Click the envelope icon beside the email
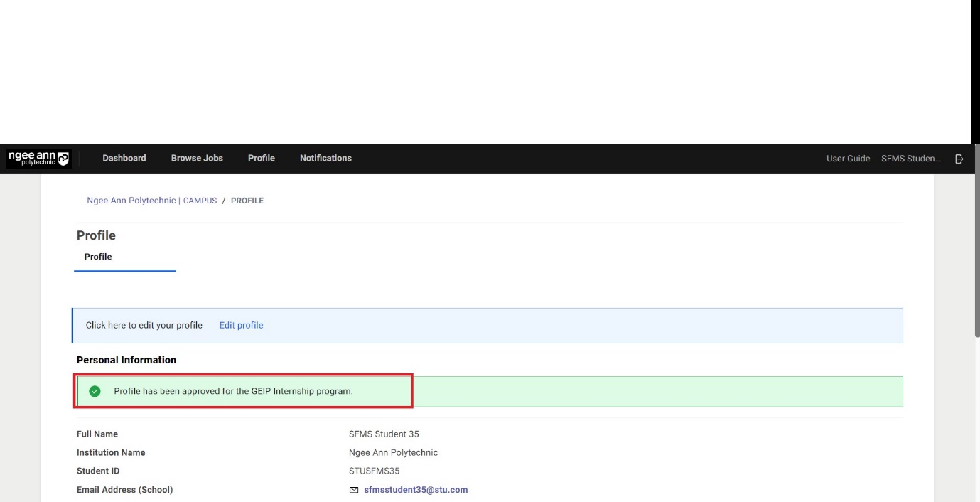 [355, 490]
